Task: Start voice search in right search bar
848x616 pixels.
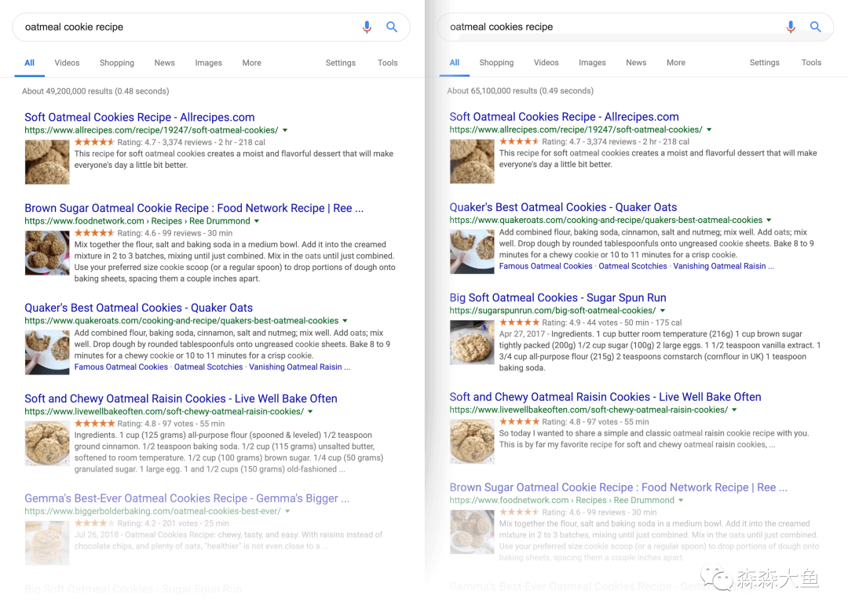Action: click(x=791, y=27)
